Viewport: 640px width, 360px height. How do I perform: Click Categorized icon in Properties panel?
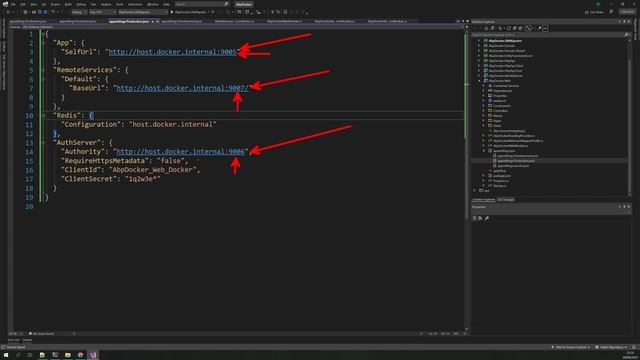pyautogui.click(x=474, y=218)
